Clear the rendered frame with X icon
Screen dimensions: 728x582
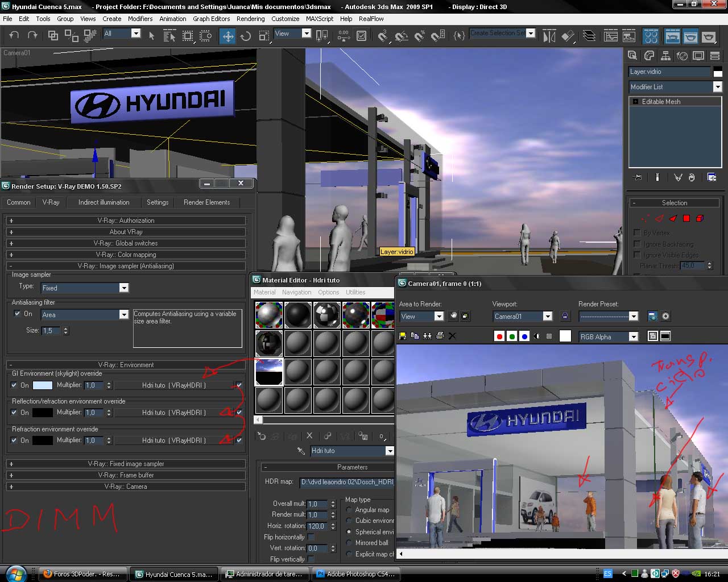coord(452,336)
